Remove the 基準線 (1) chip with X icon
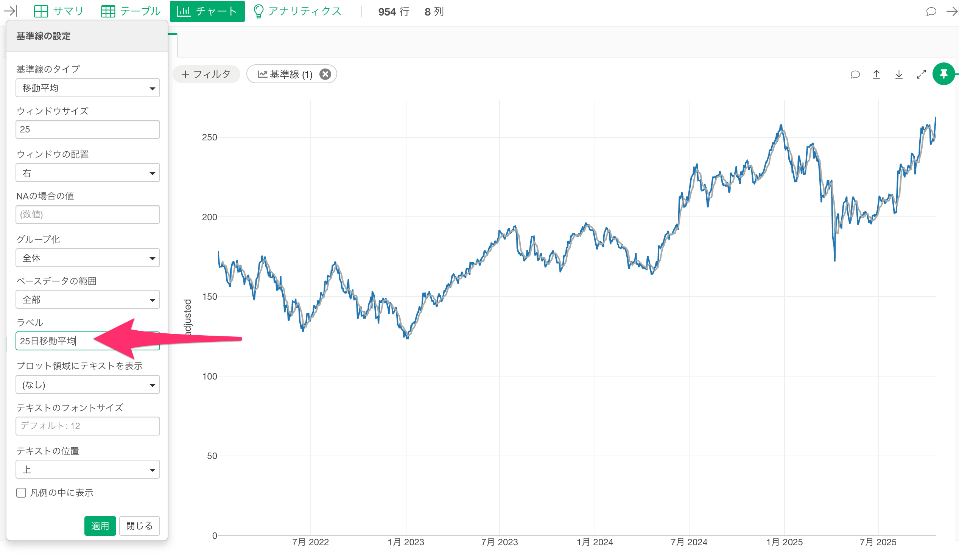This screenshot has height=560, width=959. coord(325,74)
